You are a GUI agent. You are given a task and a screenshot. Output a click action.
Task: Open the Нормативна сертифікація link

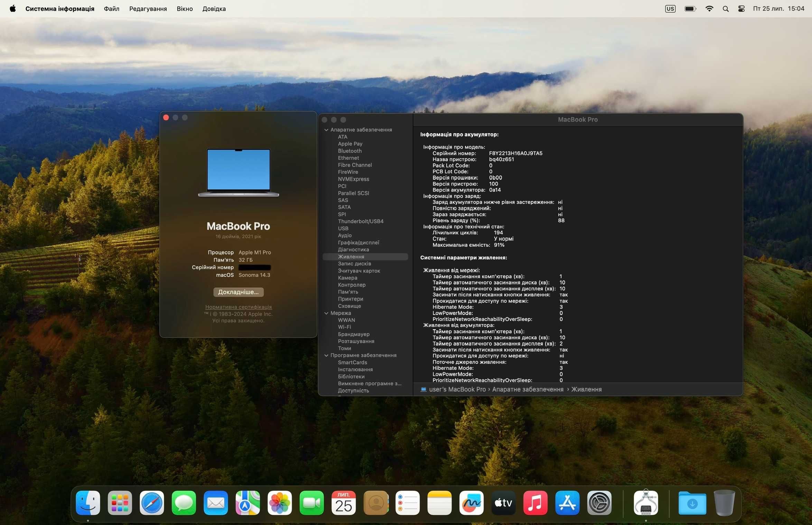pos(239,307)
